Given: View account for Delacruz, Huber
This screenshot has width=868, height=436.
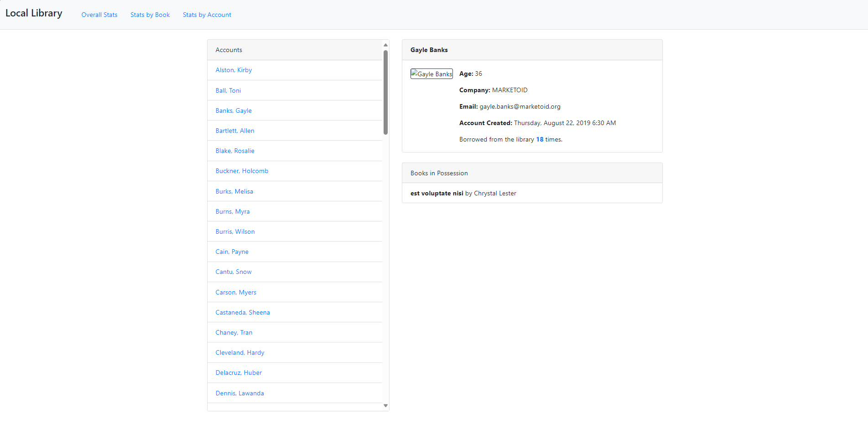Looking at the screenshot, I should click(x=239, y=373).
